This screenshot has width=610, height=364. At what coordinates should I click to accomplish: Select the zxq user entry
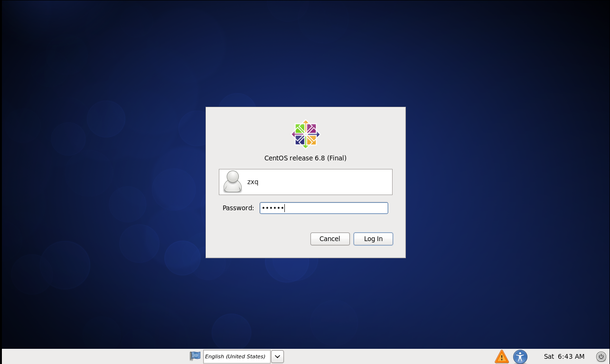[x=306, y=182]
